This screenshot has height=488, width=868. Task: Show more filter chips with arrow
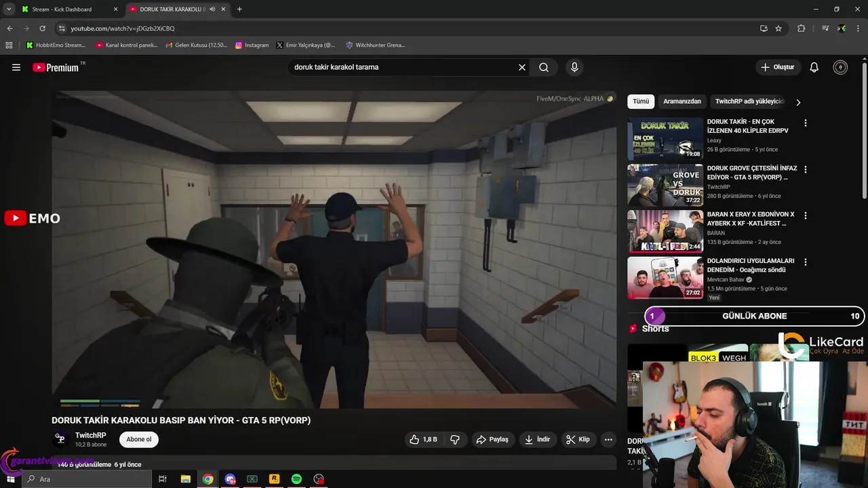pos(798,102)
